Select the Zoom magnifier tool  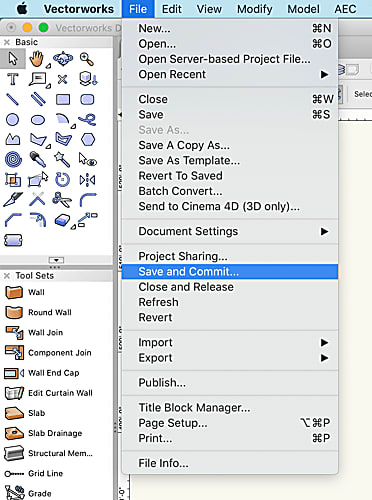[87, 59]
